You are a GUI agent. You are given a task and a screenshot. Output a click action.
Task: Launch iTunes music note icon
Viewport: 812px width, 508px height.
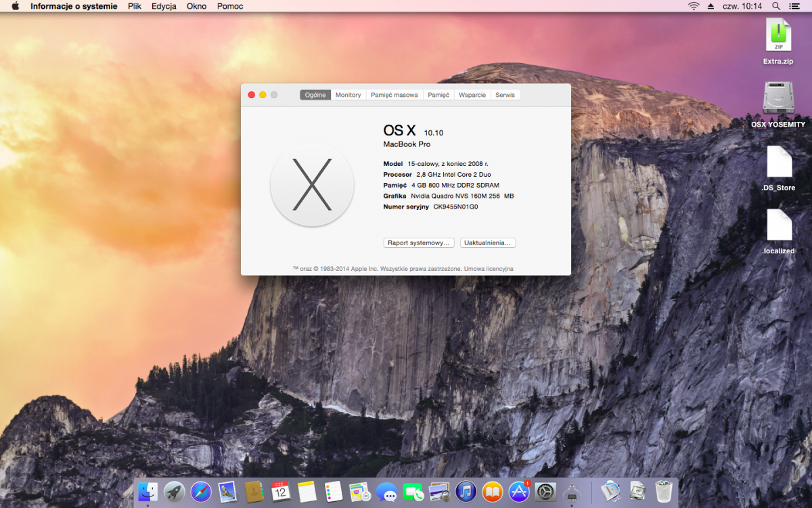tap(466, 492)
